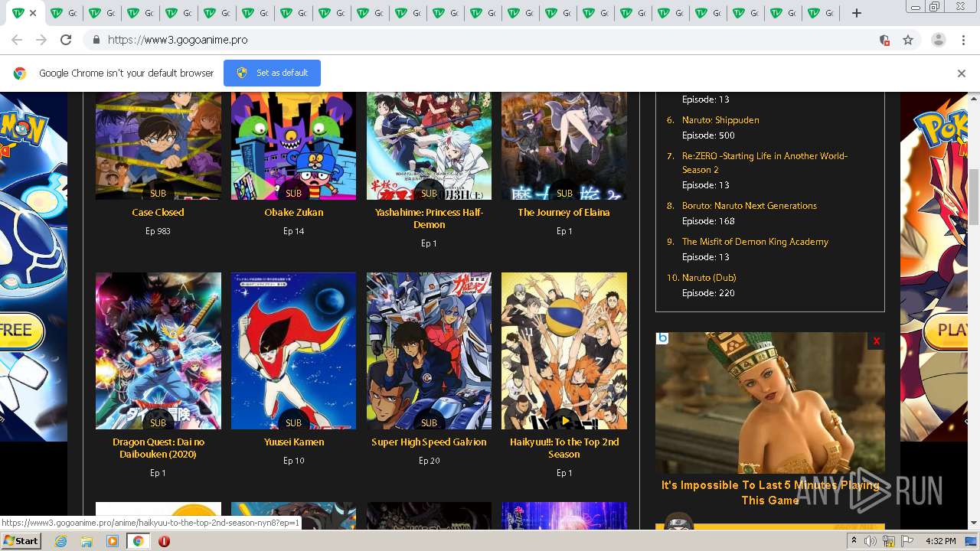Click Episode: 168 under Boruto

click(x=708, y=221)
